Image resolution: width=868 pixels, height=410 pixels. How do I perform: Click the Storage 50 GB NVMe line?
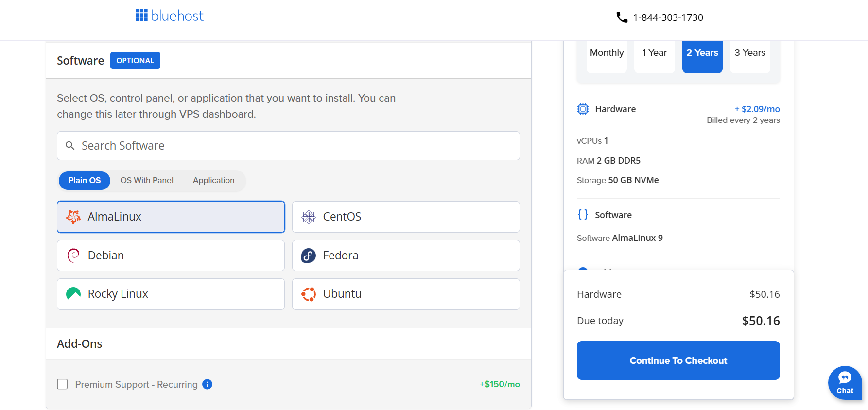618,180
